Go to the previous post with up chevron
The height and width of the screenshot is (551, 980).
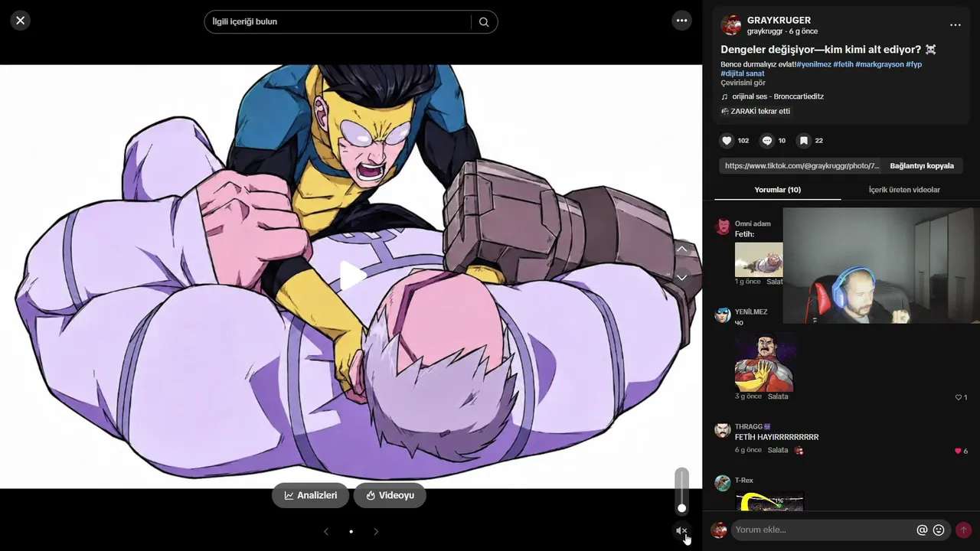point(681,249)
